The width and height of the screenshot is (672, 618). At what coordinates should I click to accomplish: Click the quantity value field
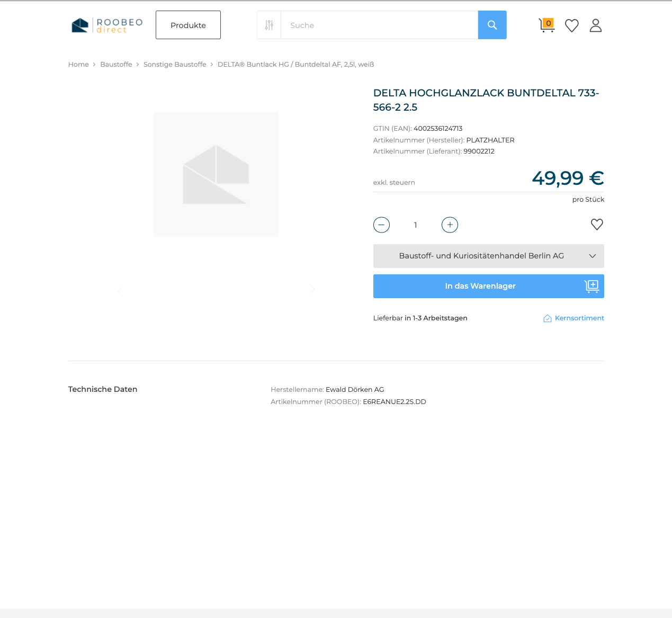[416, 225]
